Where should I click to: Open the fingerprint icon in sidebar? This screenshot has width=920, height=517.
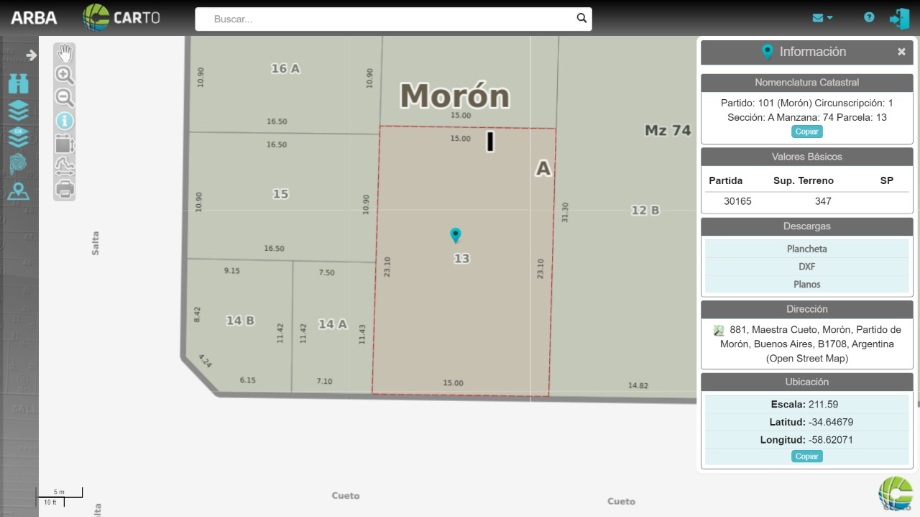click(18, 164)
